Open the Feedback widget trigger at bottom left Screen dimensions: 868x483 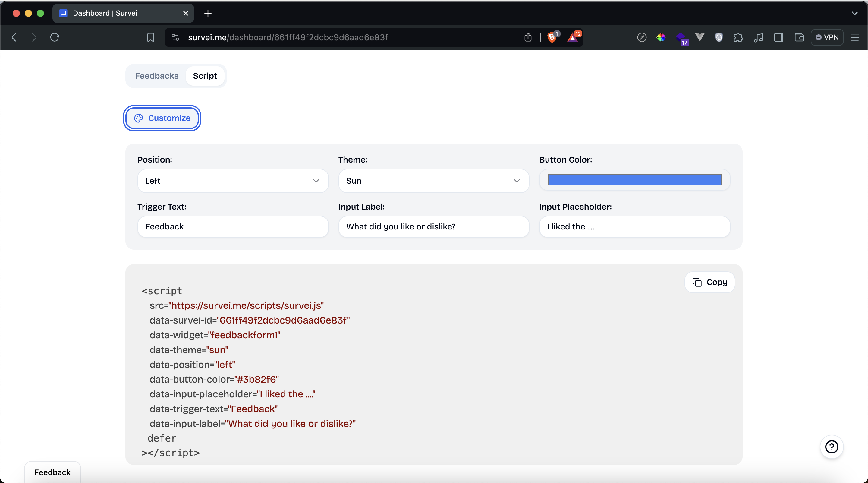coord(52,472)
